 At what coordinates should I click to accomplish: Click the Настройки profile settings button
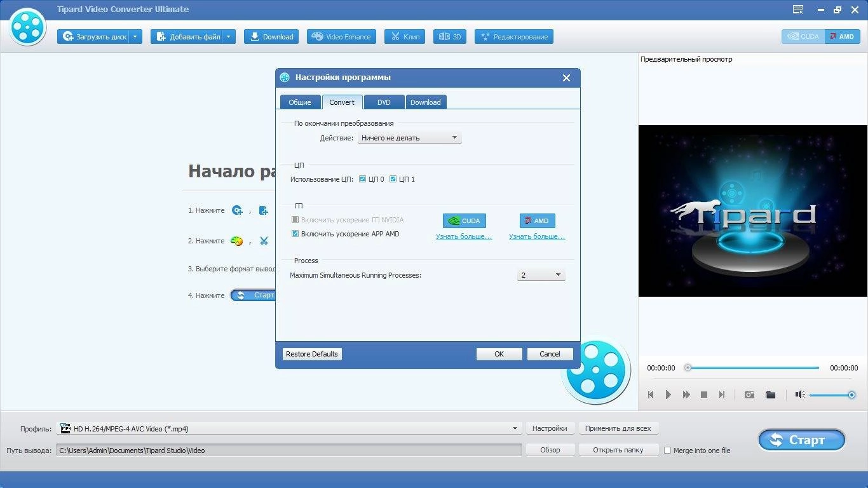coord(550,428)
